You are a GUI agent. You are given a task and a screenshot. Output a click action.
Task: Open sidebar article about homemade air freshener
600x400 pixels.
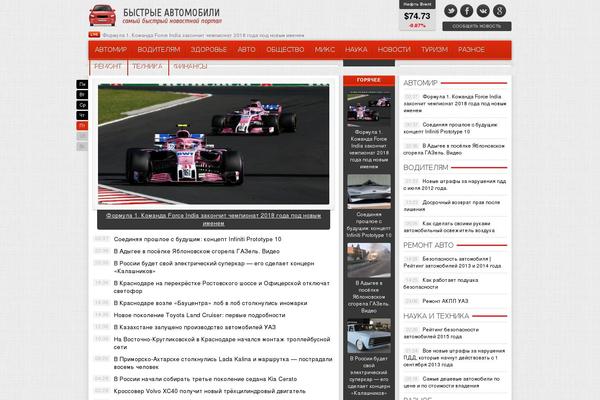tap(449, 227)
